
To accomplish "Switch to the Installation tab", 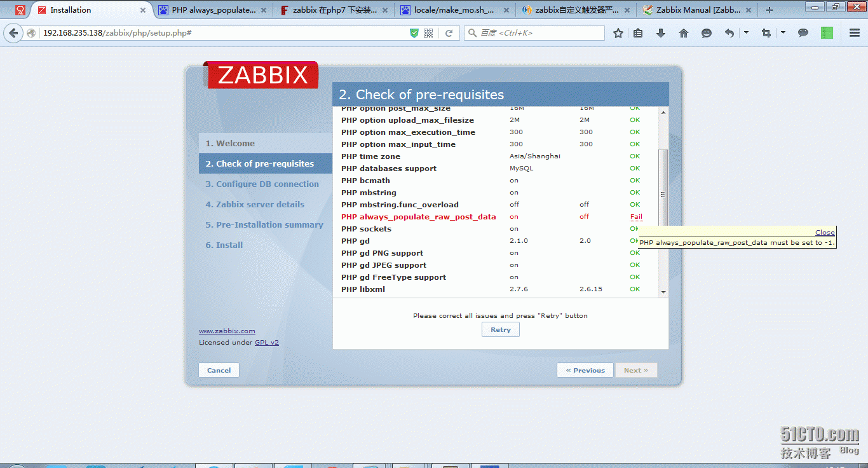I will click(x=92, y=10).
